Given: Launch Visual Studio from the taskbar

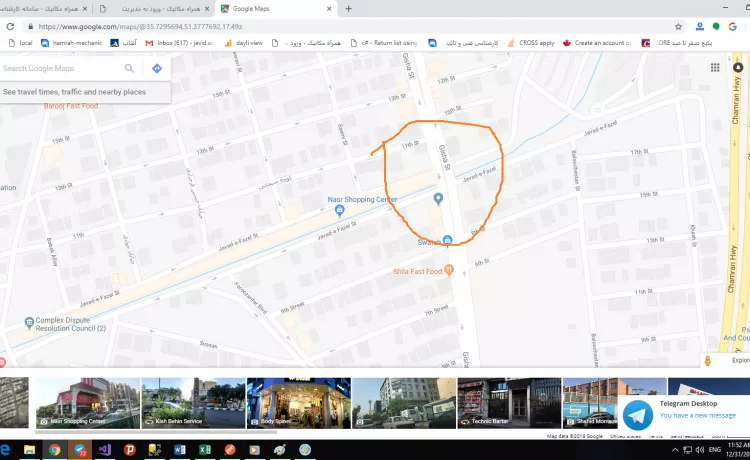Looking at the screenshot, I should (x=105, y=449).
